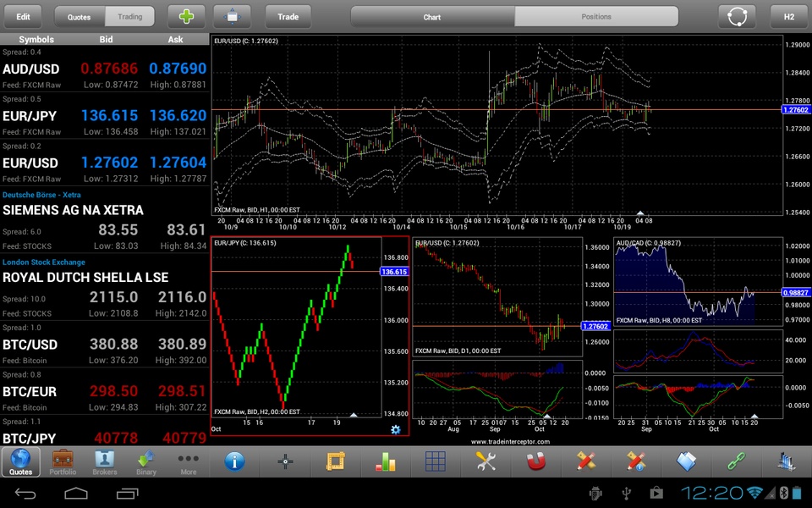
Task: Open the blue info icon in the chart toolbar
Action: 234,461
